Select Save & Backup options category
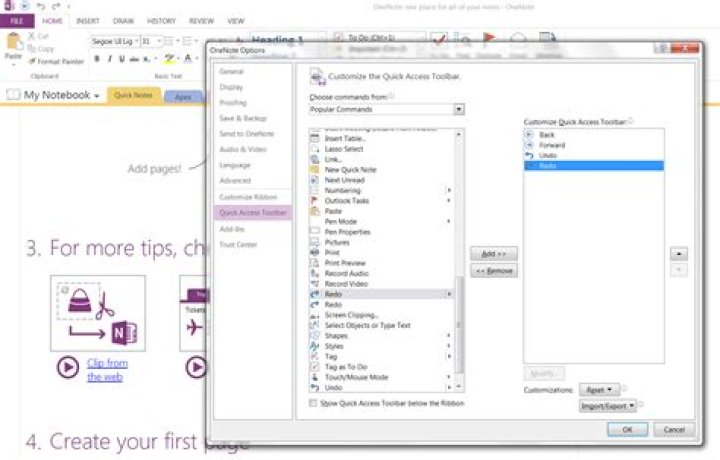The height and width of the screenshot is (460, 720). (x=242, y=118)
